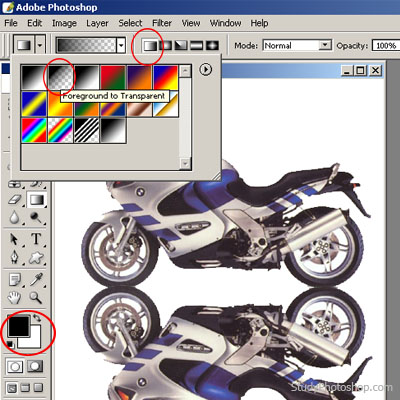This screenshot has width=400, height=400.
Task: Pick the Copper gradient preset
Action: click(139, 108)
